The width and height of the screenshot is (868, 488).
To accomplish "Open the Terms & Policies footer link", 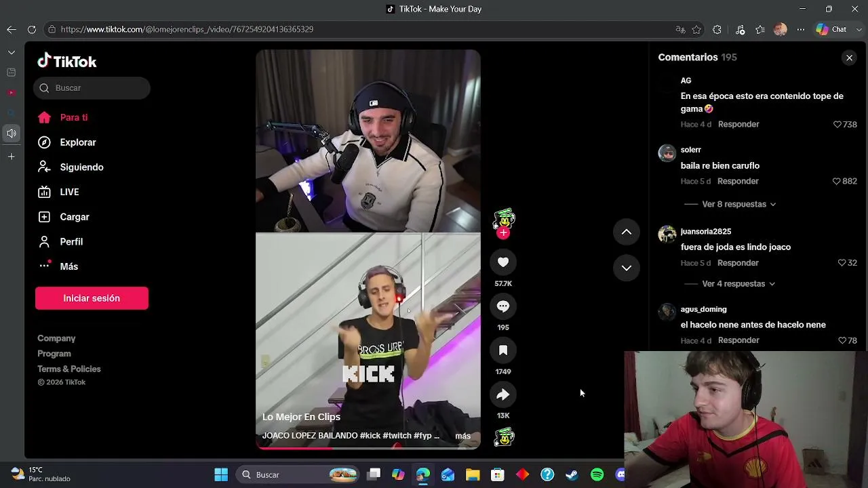I will click(x=69, y=369).
